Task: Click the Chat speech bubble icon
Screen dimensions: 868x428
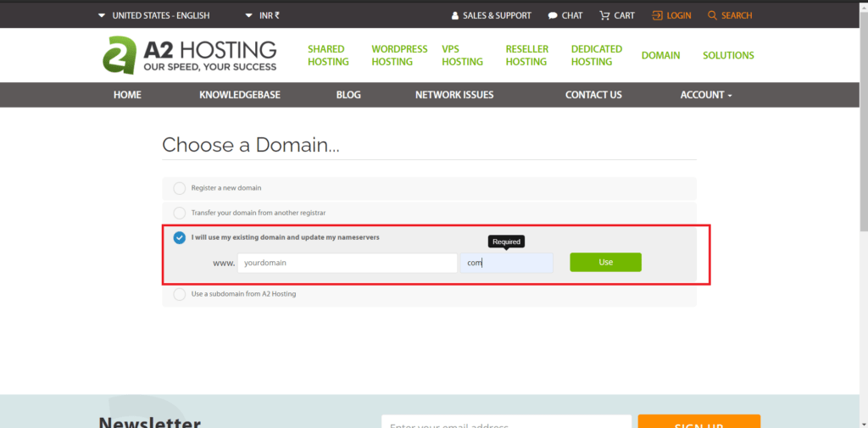Action: coord(553,15)
